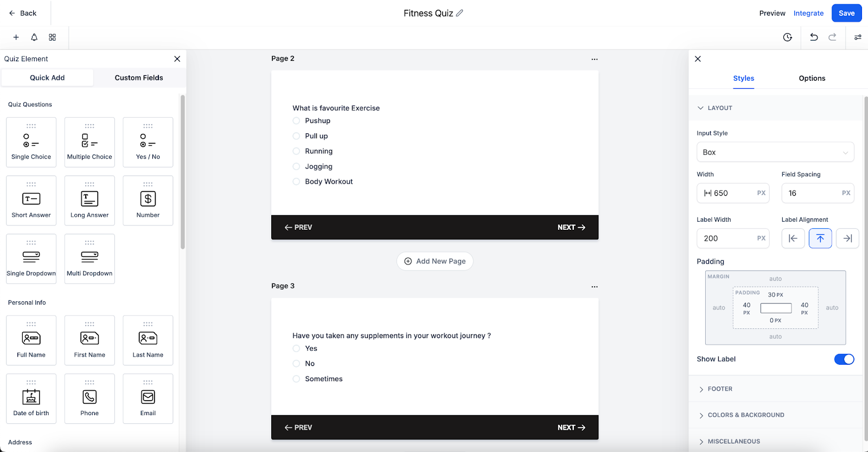Open the Page 2 three-dot menu

[595, 59]
